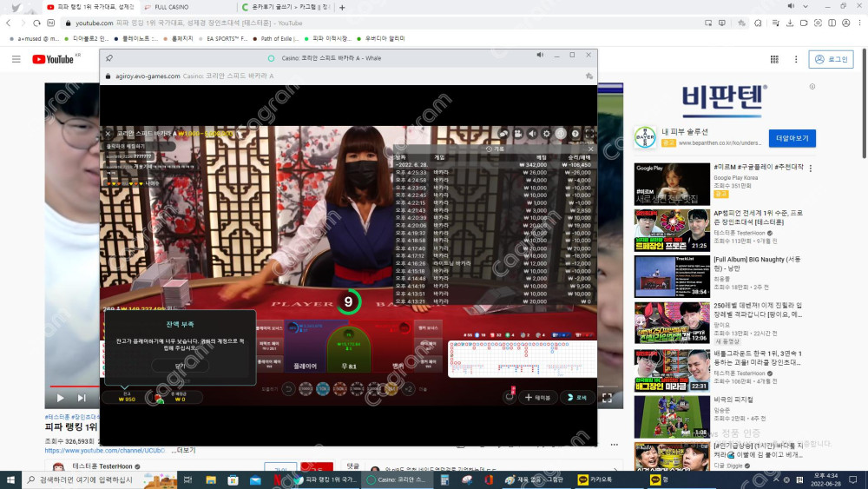868x489 pixels.
Task: Open the YouTube hamburger guide menu
Action: [x=16, y=59]
